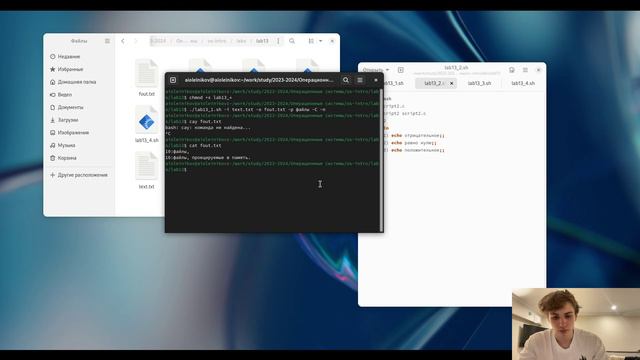
Task: Expand view options dropdown in Files
Action: 320,41
